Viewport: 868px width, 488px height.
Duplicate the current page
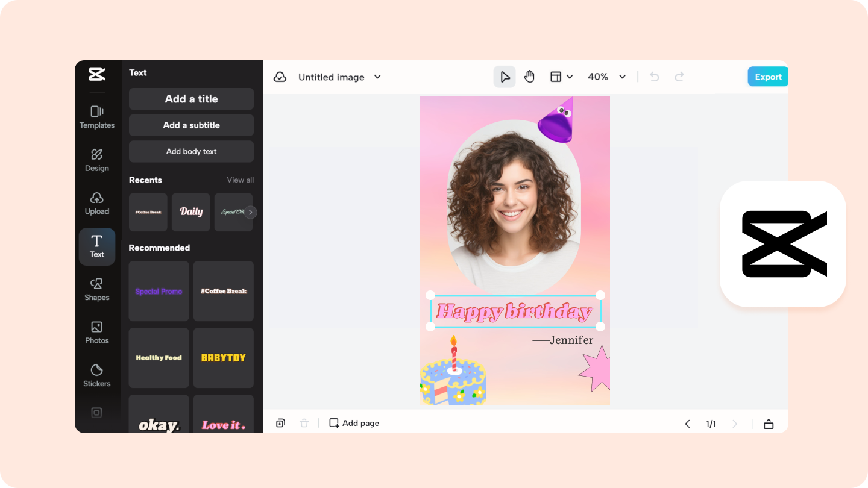280,423
